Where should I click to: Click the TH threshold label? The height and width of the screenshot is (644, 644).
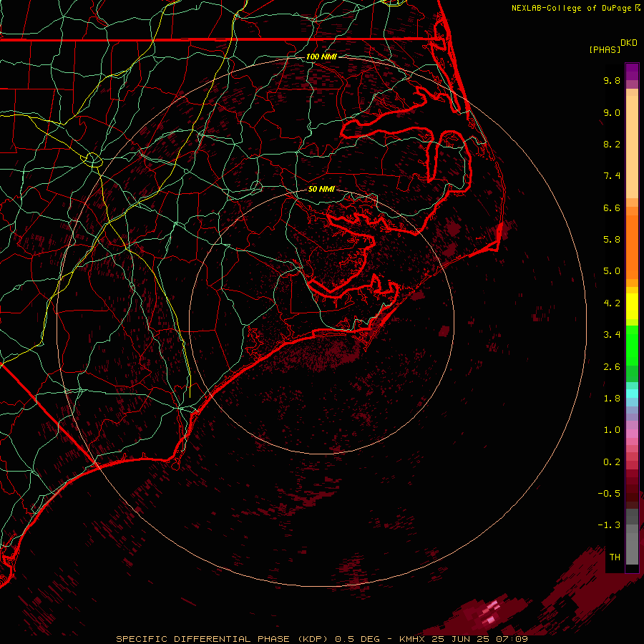click(615, 557)
